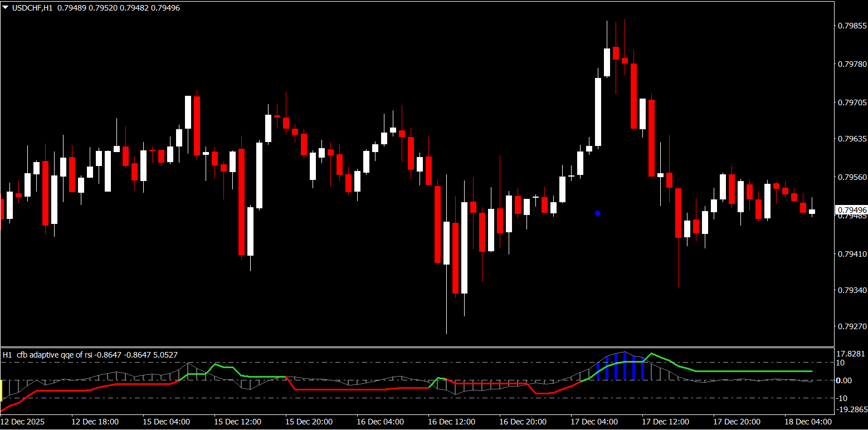Click the 0.79705 price axis label
This screenshot has width=868, height=430.
[x=852, y=102]
